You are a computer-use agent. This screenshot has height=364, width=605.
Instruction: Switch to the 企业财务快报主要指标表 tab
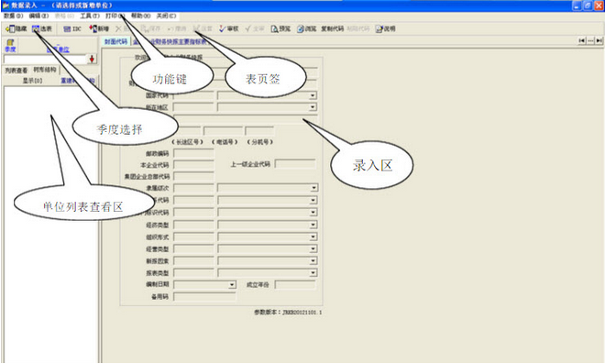click(x=170, y=41)
